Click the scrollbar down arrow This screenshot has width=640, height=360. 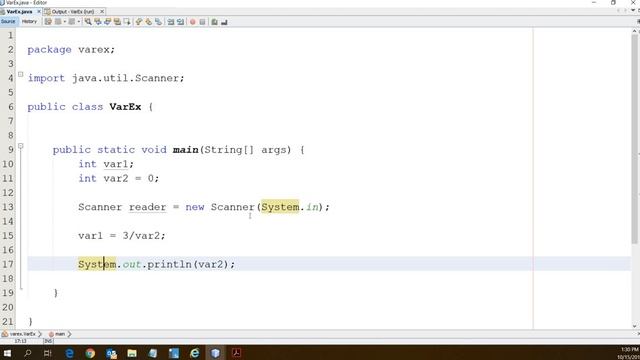point(635,326)
